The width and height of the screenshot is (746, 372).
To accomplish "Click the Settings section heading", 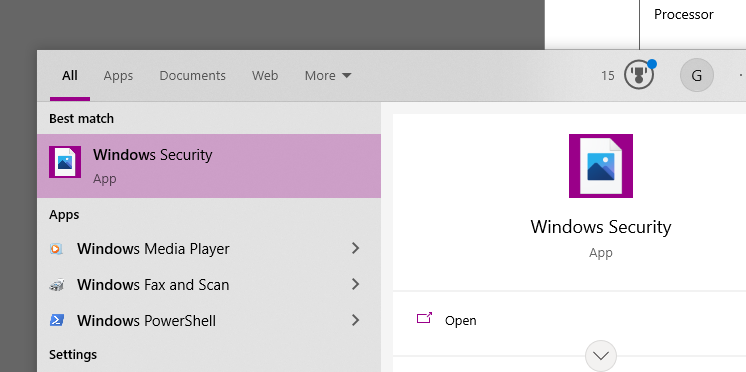I will (73, 355).
